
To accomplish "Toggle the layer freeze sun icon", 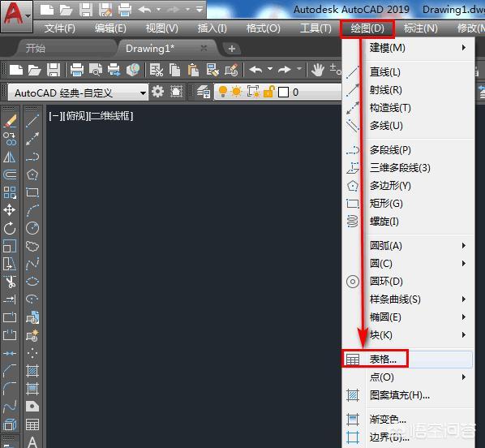I will pyautogui.click(x=237, y=92).
